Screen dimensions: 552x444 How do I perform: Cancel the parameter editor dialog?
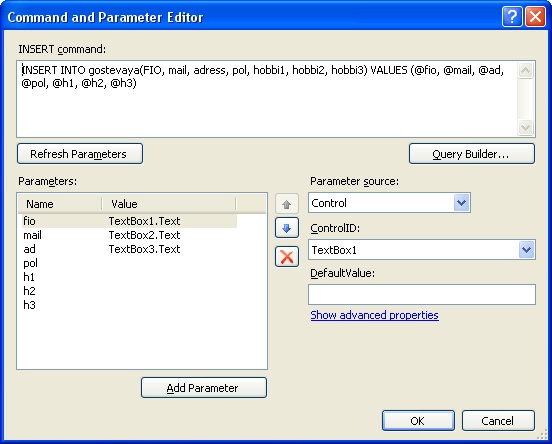[498, 420]
